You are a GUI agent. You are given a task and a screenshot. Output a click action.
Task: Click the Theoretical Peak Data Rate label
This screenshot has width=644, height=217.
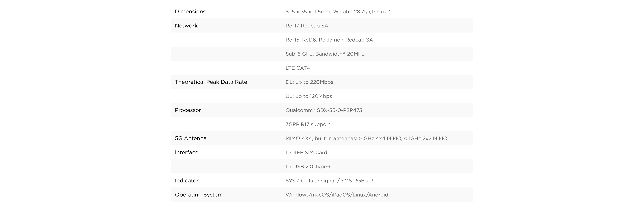tap(211, 82)
